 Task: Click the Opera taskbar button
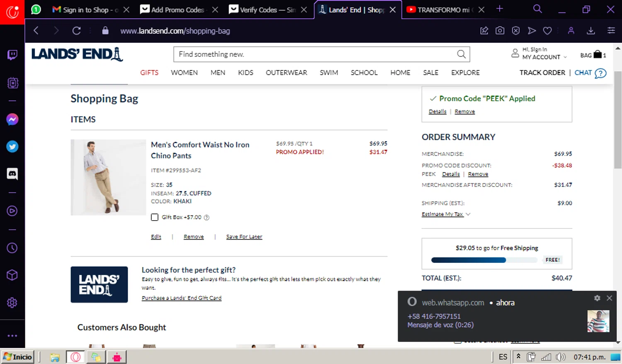click(75, 357)
